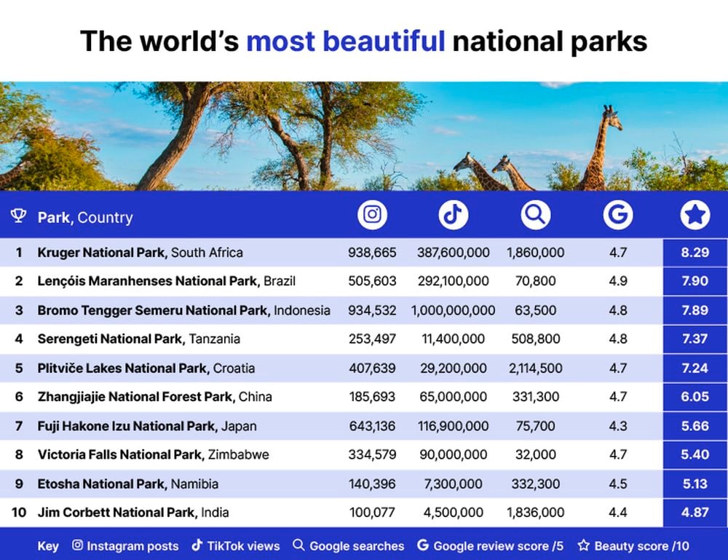Click the magnifying glass search header icon
Screen dimensions: 728x560
click(x=535, y=215)
